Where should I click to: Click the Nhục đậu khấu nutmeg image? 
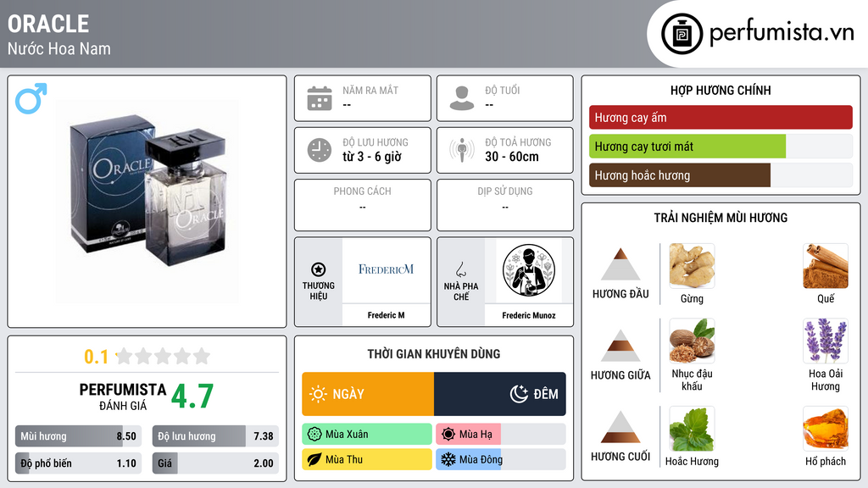(x=692, y=341)
